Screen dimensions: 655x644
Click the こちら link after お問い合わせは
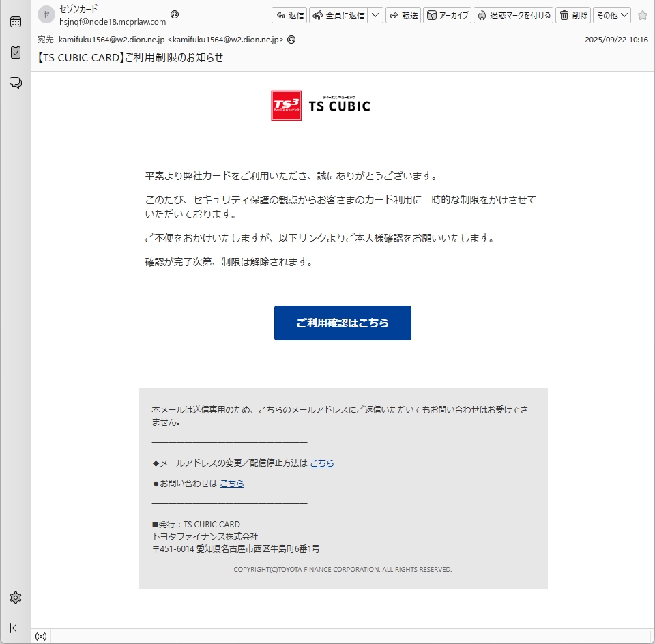[x=232, y=484]
